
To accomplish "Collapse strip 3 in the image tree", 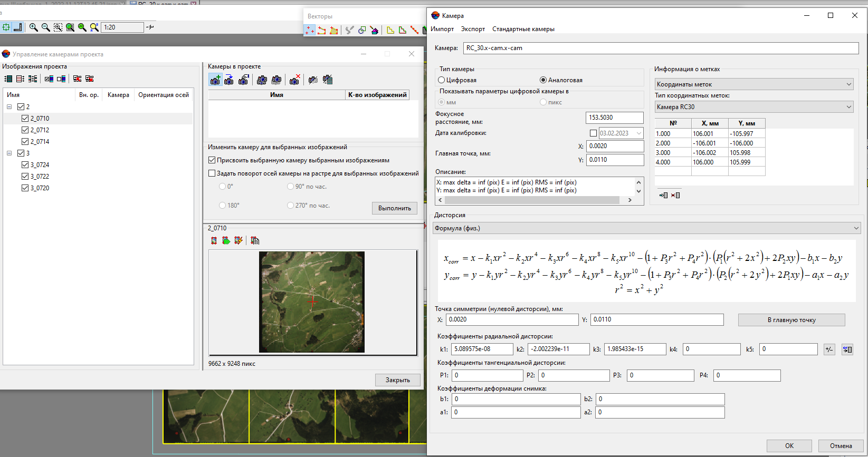I will pos(9,153).
